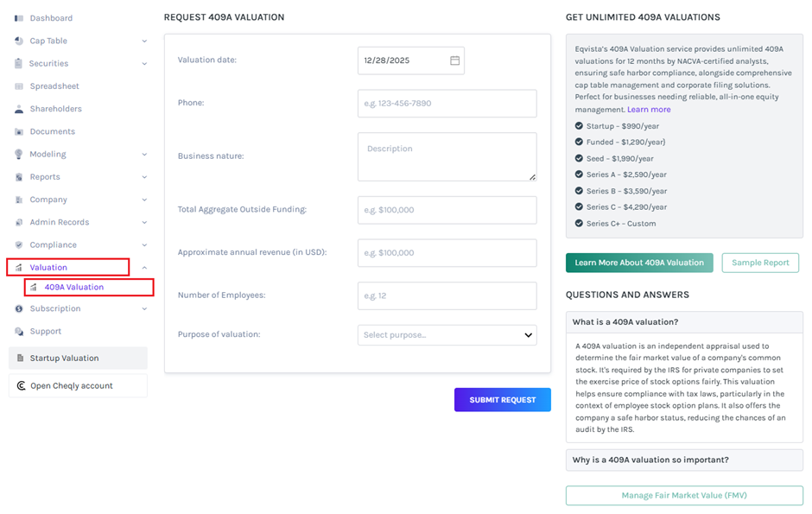Click the Shareholders person icon

pos(19,109)
